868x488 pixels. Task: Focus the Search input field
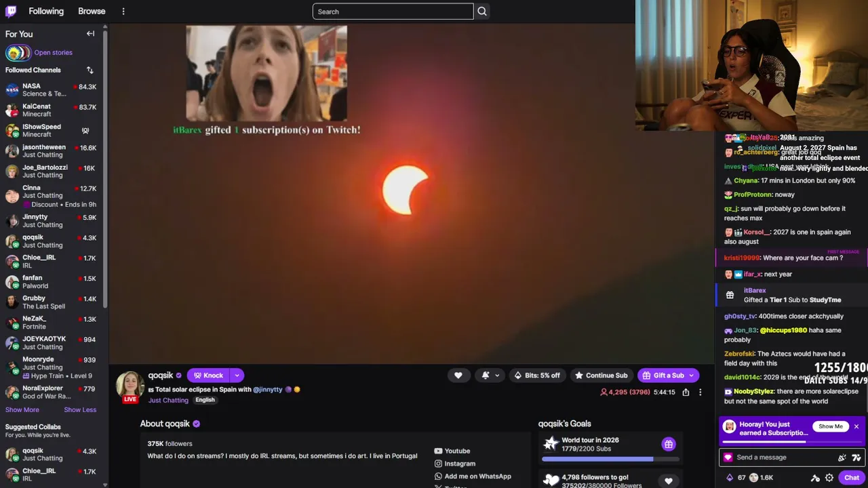click(x=393, y=12)
